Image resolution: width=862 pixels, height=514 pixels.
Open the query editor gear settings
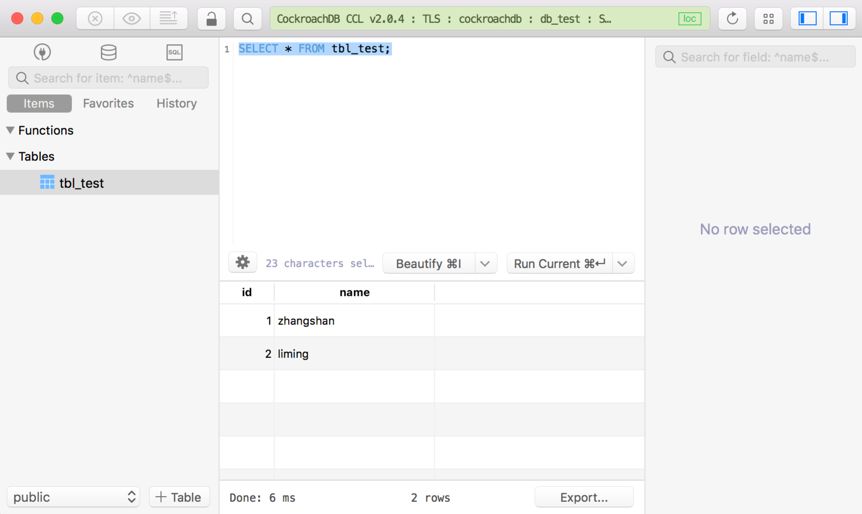tap(242, 263)
